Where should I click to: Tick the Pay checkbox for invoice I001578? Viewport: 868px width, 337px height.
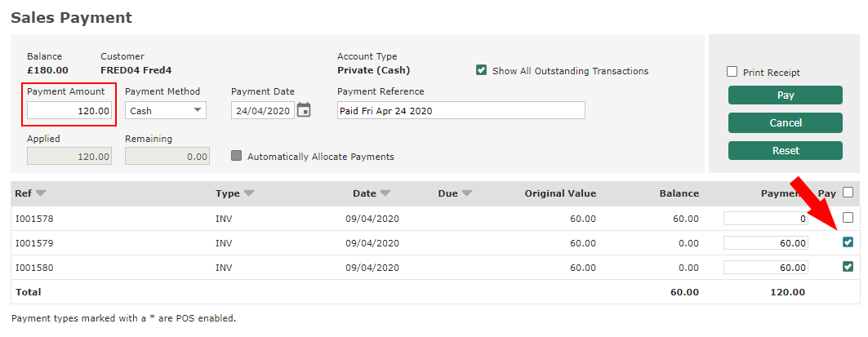848,218
